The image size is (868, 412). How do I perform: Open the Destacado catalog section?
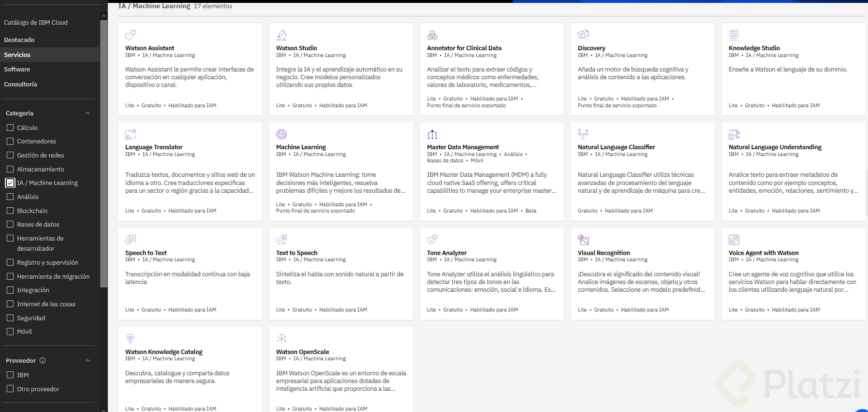pos(19,40)
